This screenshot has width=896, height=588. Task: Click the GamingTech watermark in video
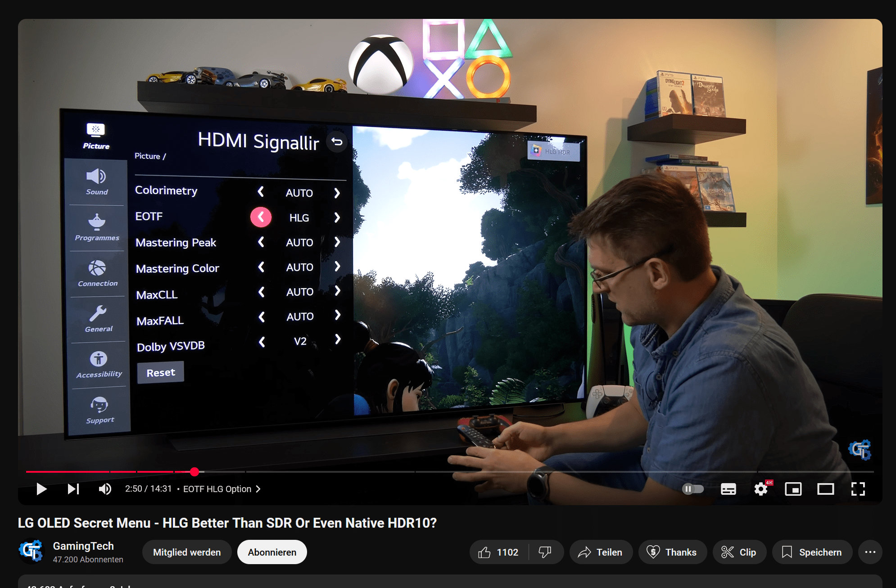[x=860, y=450]
